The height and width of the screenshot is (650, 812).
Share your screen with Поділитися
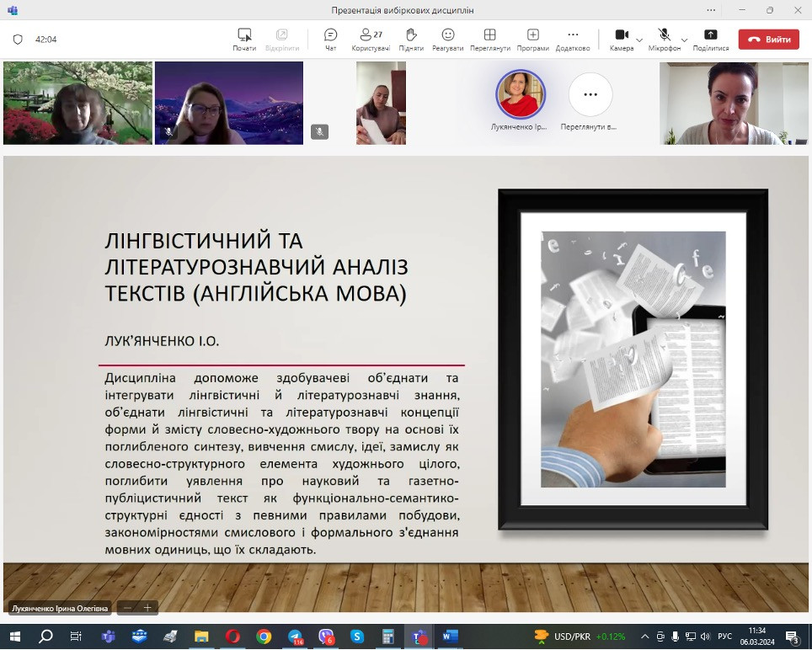710,39
